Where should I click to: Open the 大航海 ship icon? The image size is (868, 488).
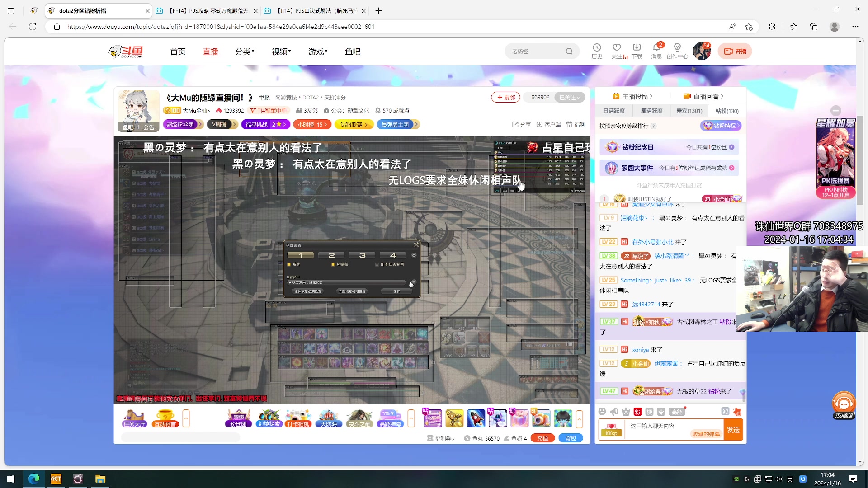click(329, 418)
